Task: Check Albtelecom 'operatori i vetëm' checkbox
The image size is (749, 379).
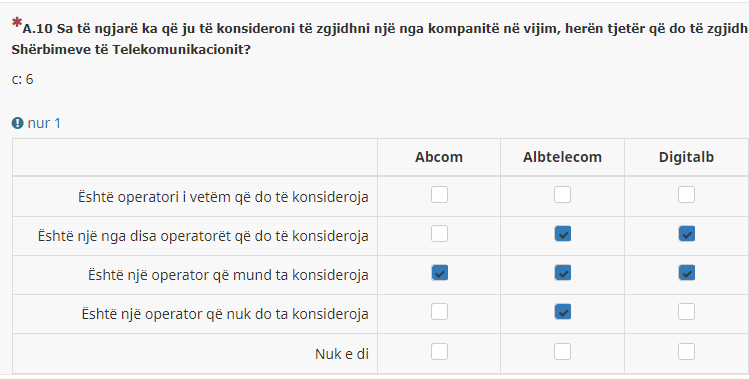Action: tap(562, 195)
